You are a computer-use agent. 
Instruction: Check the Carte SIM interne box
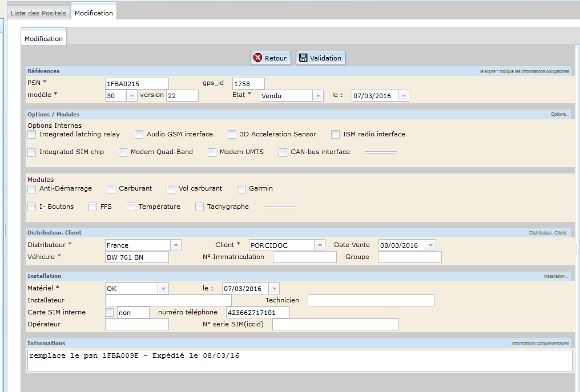[110, 312]
